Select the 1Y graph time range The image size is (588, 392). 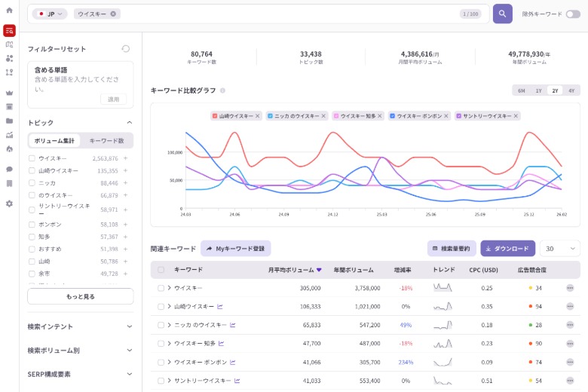pyautogui.click(x=538, y=90)
